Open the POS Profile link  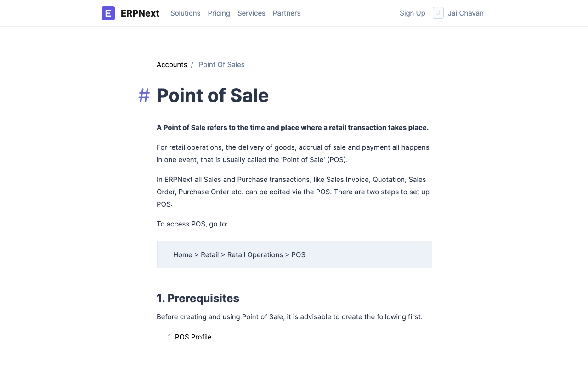tap(193, 337)
